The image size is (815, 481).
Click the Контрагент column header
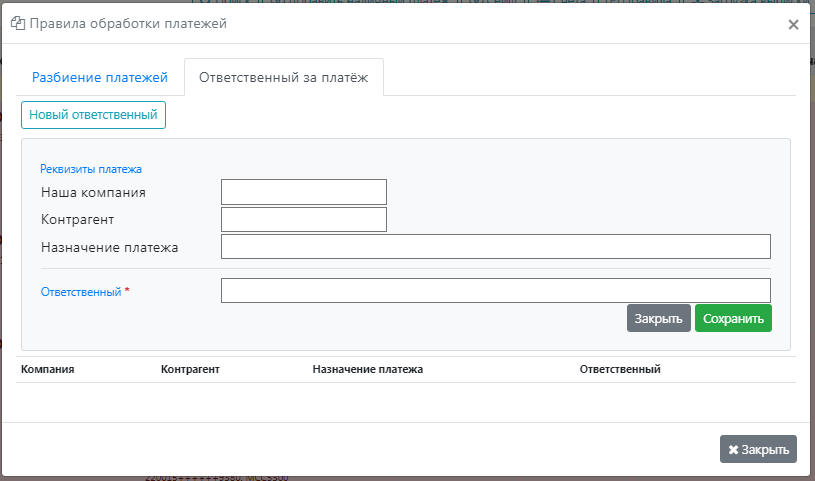(190, 369)
